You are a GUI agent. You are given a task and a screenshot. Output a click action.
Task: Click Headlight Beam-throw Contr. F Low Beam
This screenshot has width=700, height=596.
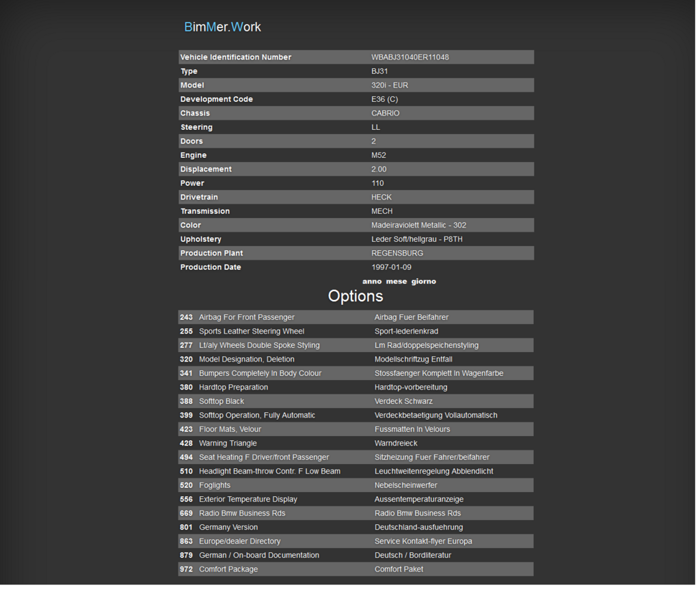[269, 472]
